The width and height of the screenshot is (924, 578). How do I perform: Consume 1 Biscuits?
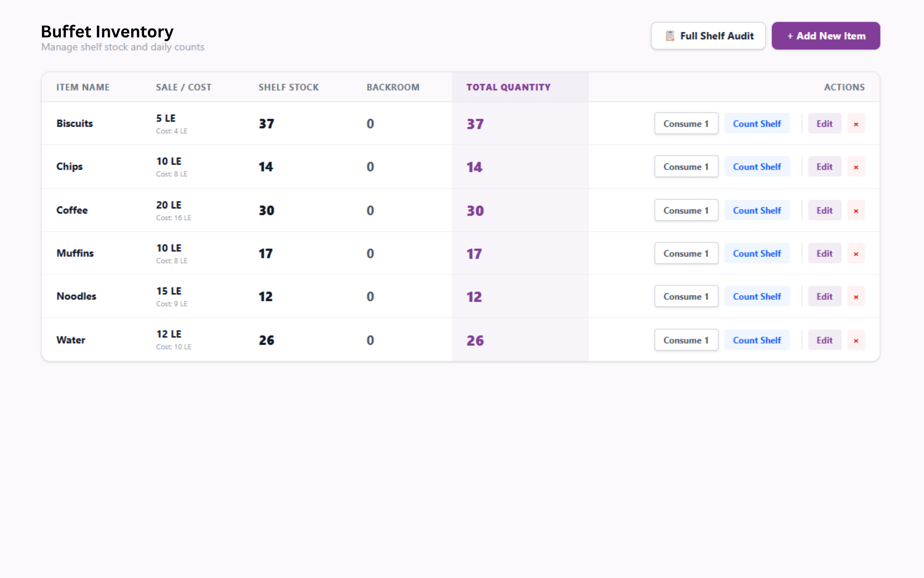click(x=686, y=124)
